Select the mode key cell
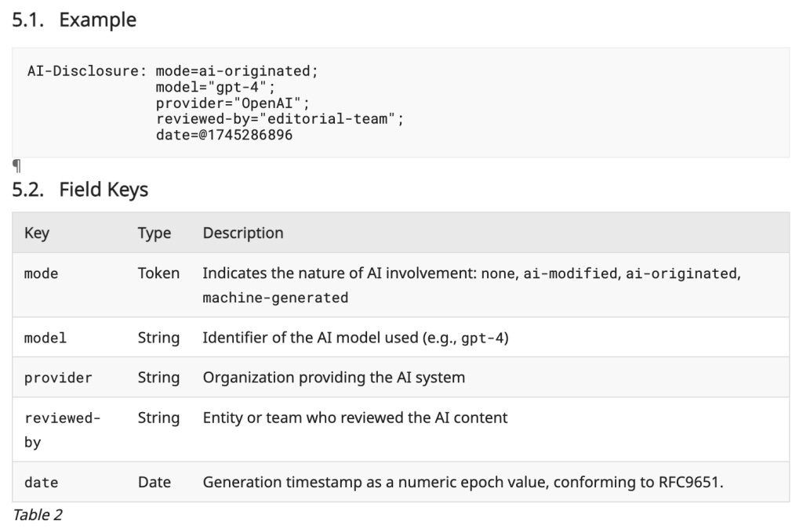Viewport: 803px width, 532px height. (x=42, y=274)
